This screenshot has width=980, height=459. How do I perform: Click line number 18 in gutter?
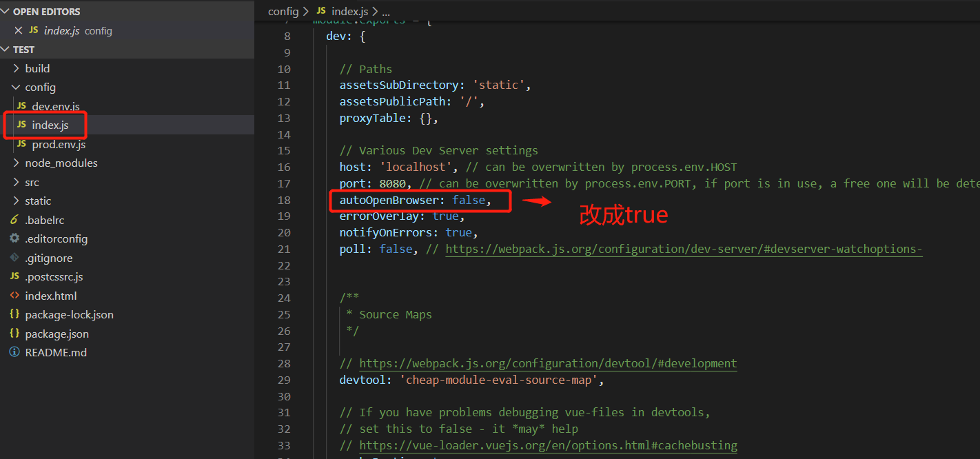pos(284,200)
